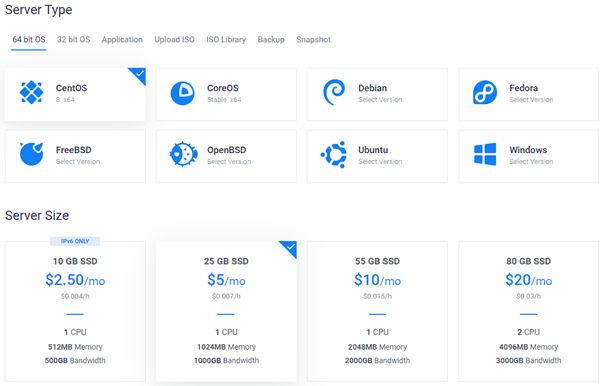Choose the Ubuntu server type name
Screen dimensions: 602x386
click(x=373, y=150)
